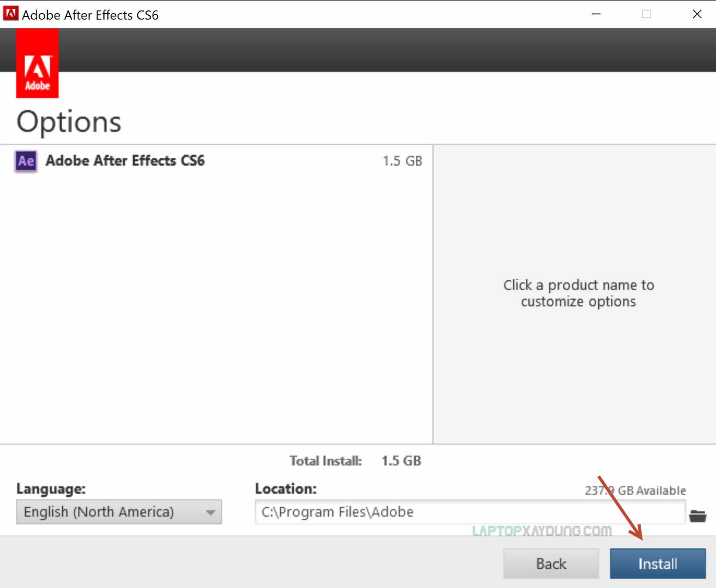This screenshot has width=716, height=588.
Task: Click the red Adobe logo banner
Action: [37, 64]
